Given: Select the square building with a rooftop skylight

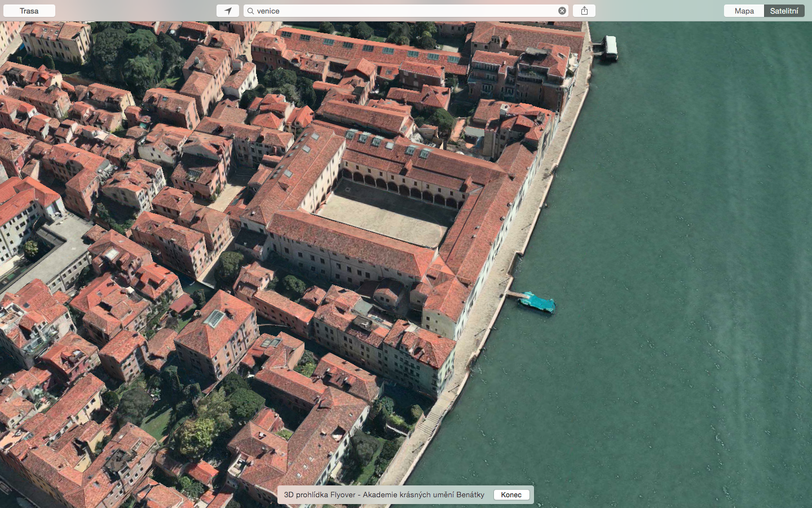Looking at the screenshot, I should pos(216,326).
